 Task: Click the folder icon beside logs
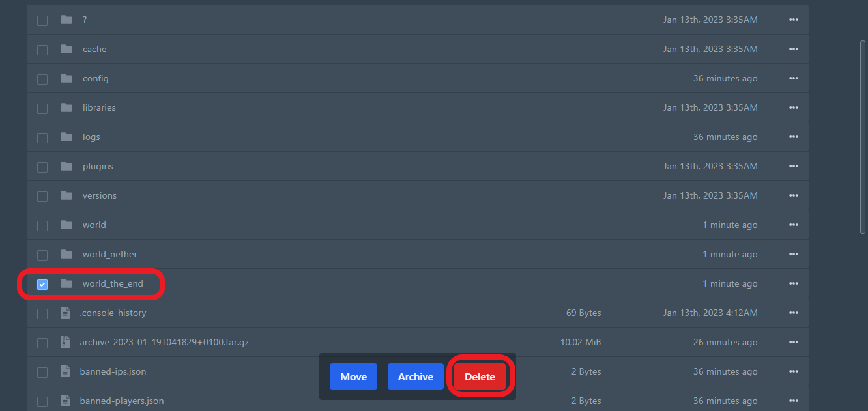tap(66, 137)
